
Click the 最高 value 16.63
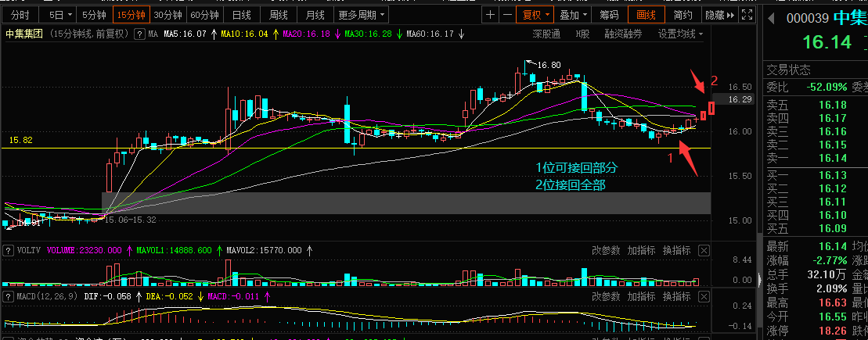coord(833,303)
